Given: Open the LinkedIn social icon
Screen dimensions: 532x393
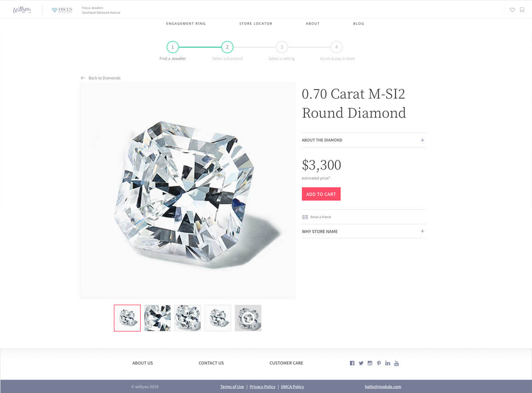Looking at the screenshot, I should click(x=387, y=363).
